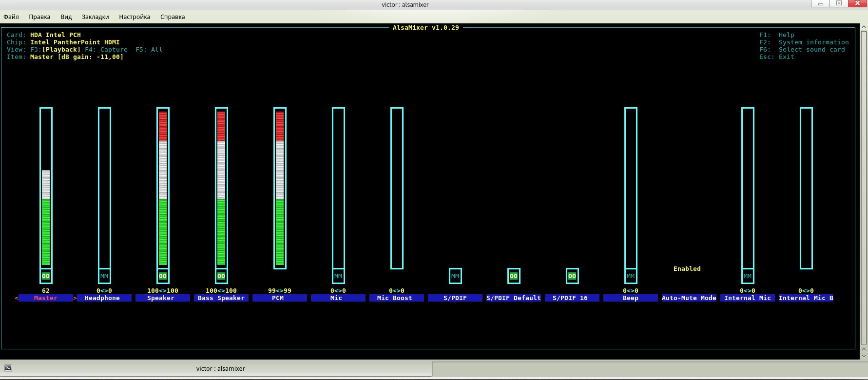Click the terminal scrollbar up arrow
The width and height of the screenshot is (868, 380).
pyautogui.click(x=864, y=28)
